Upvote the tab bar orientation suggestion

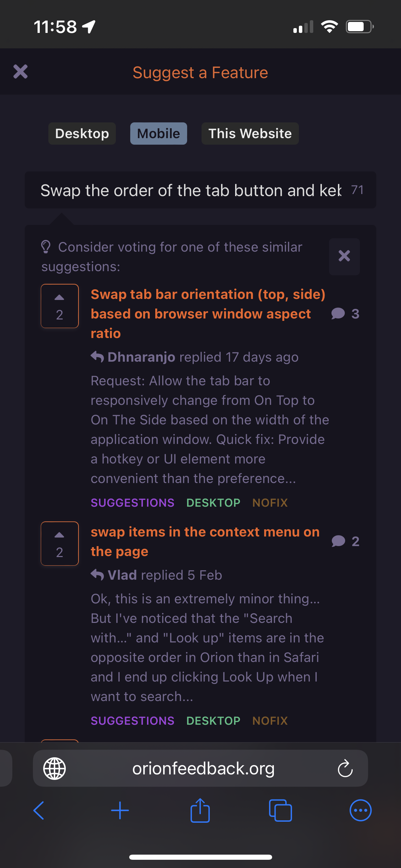60,306
